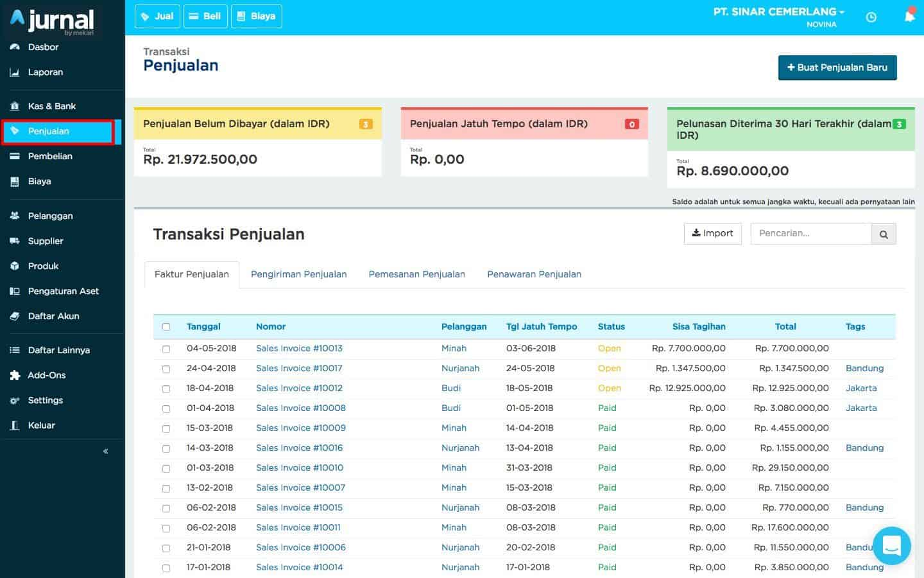Viewport: 924px width, 578px height.
Task: Switch to the Penawaran Penjualan tab
Action: coord(534,274)
